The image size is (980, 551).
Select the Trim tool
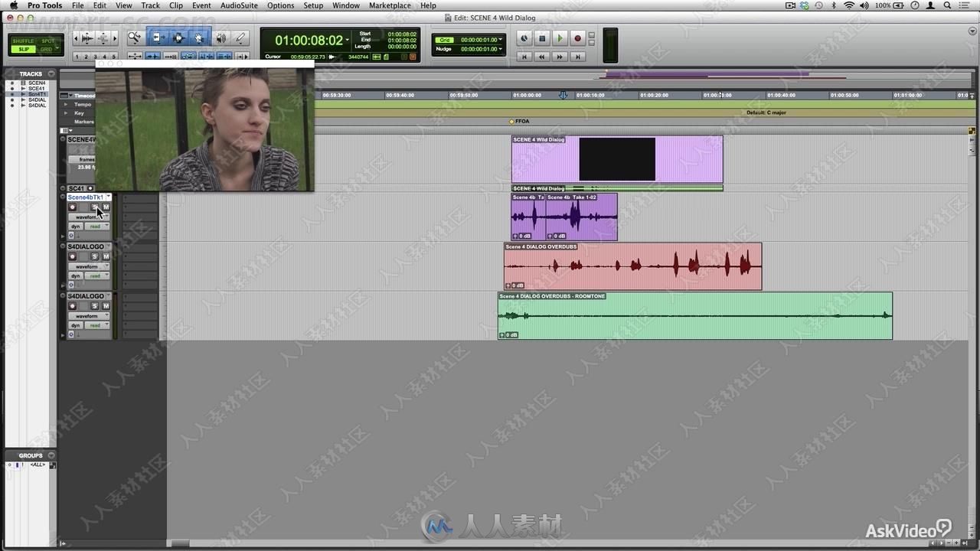pos(157,37)
